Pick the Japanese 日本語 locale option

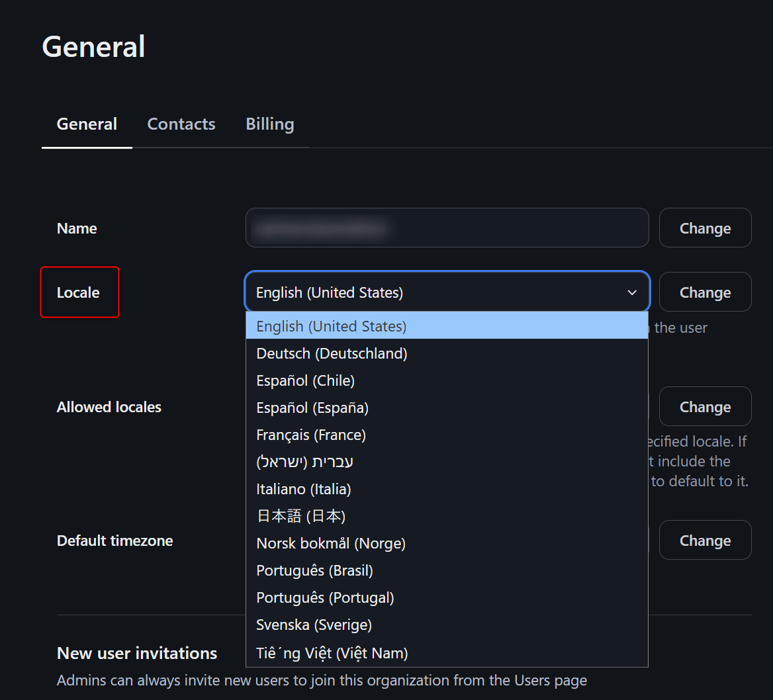coord(301,516)
